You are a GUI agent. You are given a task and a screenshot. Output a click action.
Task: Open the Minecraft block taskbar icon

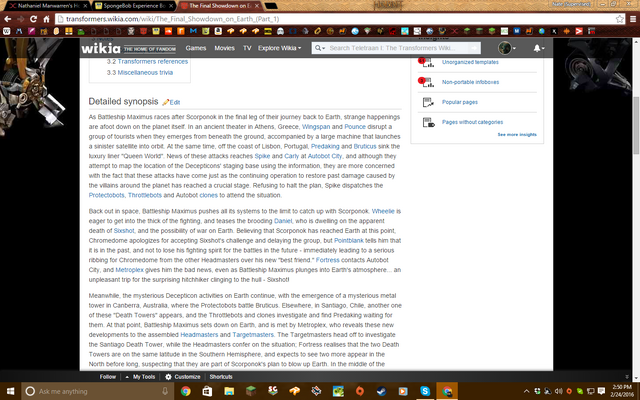(x=251, y=391)
